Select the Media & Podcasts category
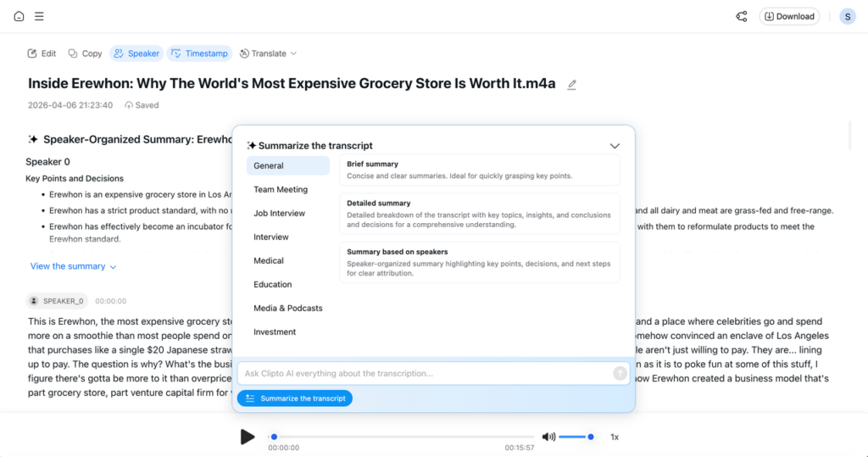 click(x=288, y=308)
